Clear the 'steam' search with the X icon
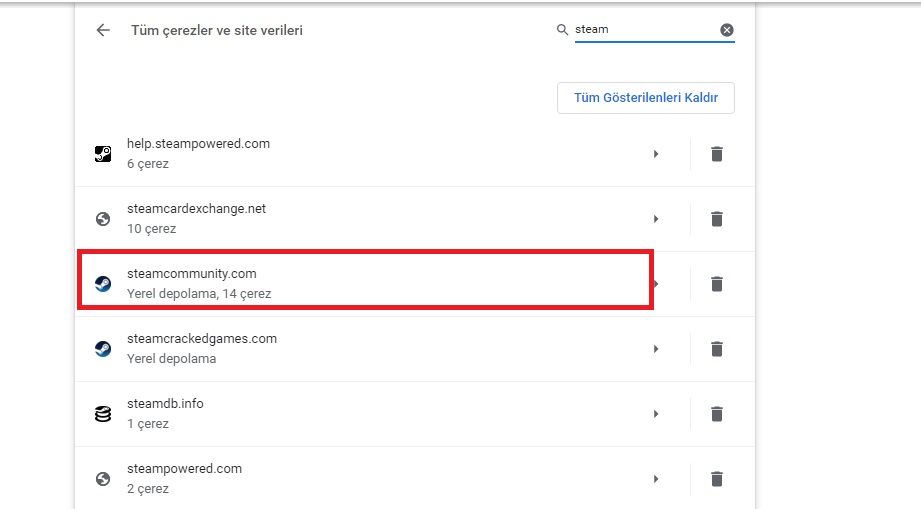This screenshot has height=509, width=921. tap(727, 30)
